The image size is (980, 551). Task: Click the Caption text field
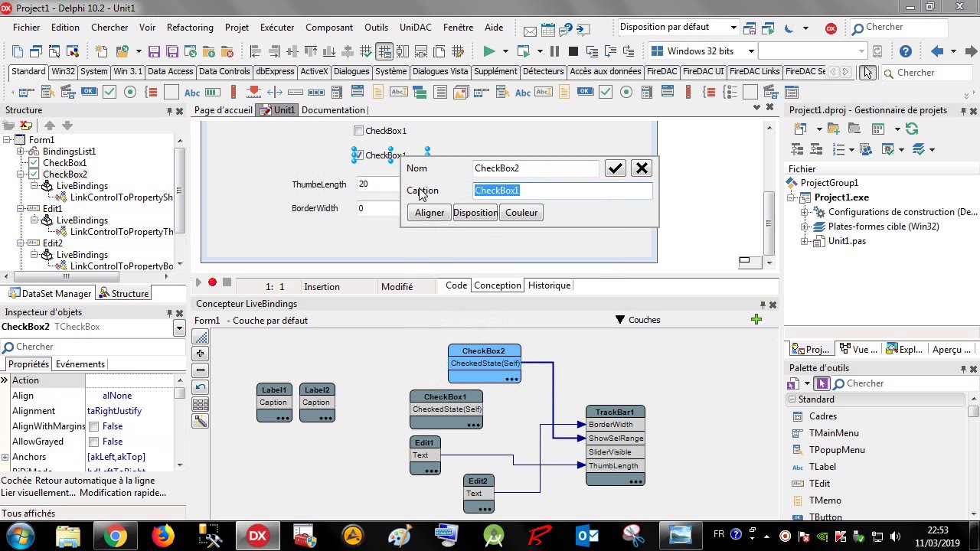point(563,191)
